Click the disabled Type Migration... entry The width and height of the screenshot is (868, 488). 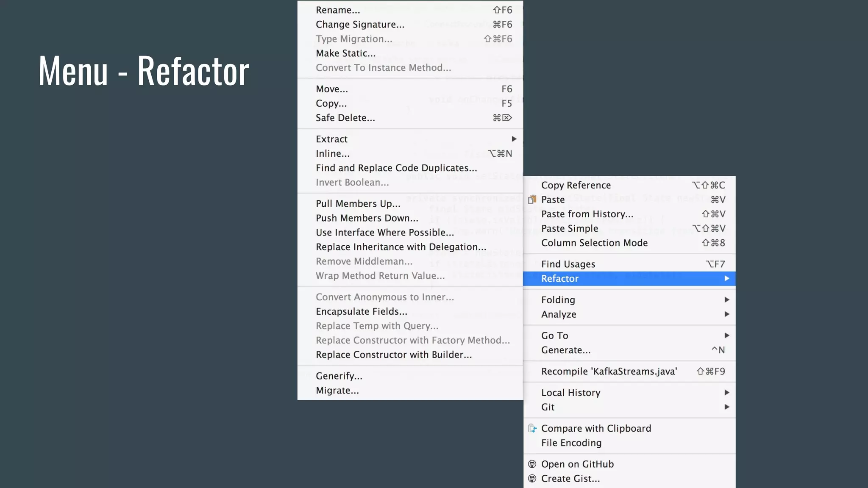pos(410,39)
